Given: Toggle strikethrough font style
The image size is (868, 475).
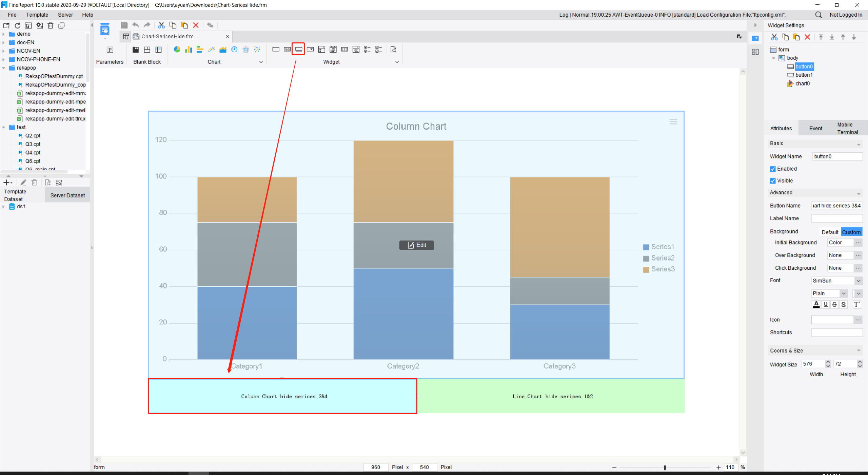Looking at the screenshot, I should (x=834, y=304).
